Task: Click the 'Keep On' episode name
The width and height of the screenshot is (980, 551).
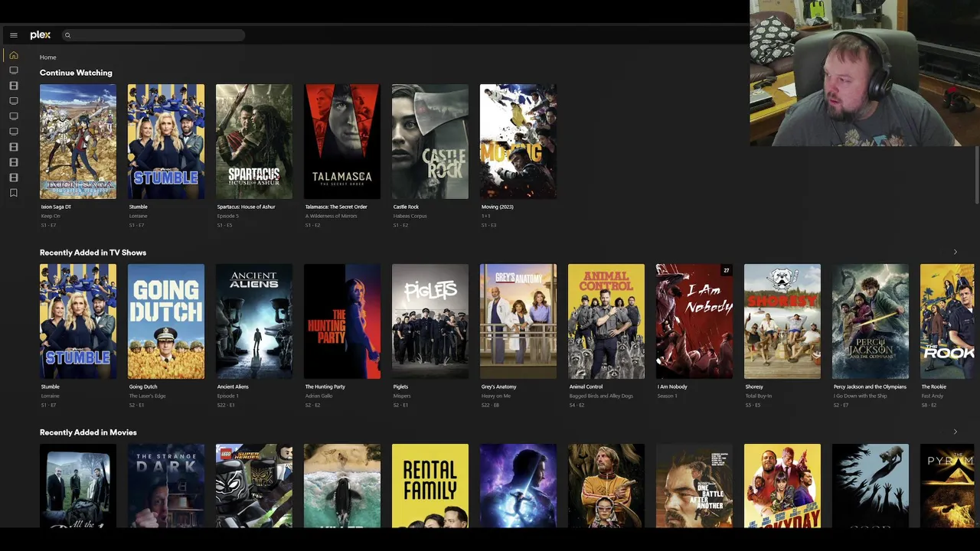Action: [x=51, y=216]
